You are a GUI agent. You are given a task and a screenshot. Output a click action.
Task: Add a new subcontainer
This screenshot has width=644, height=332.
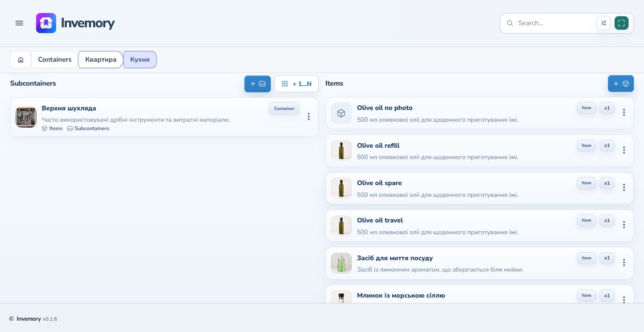point(257,84)
